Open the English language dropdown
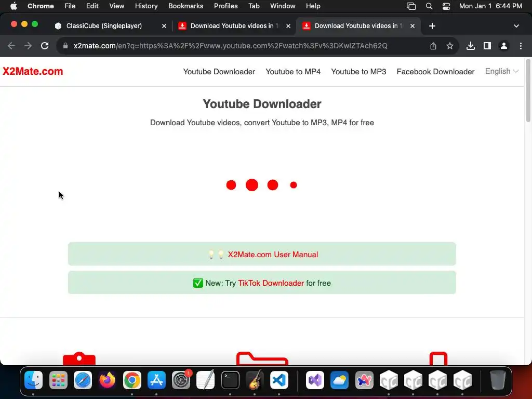This screenshot has width=532, height=399. point(502,71)
